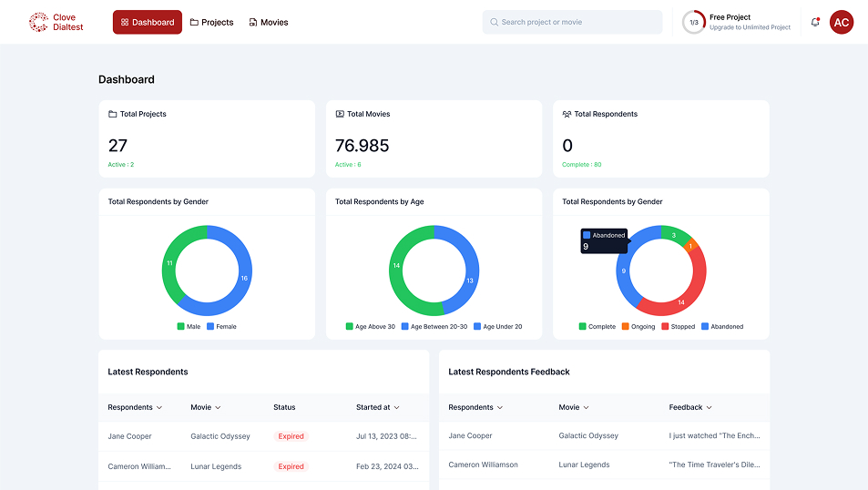Screen dimensions: 868x490
Task: Click Upgrade to Unlimited Project link
Action: tap(750, 27)
